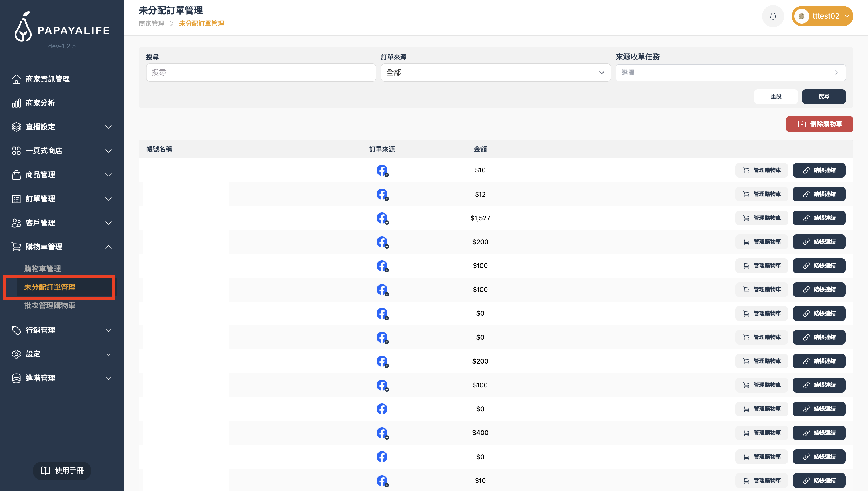The height and width of the screenshot is (491, 868).
Task: Click ttest02 user avatar
Action: pos(801,16)
